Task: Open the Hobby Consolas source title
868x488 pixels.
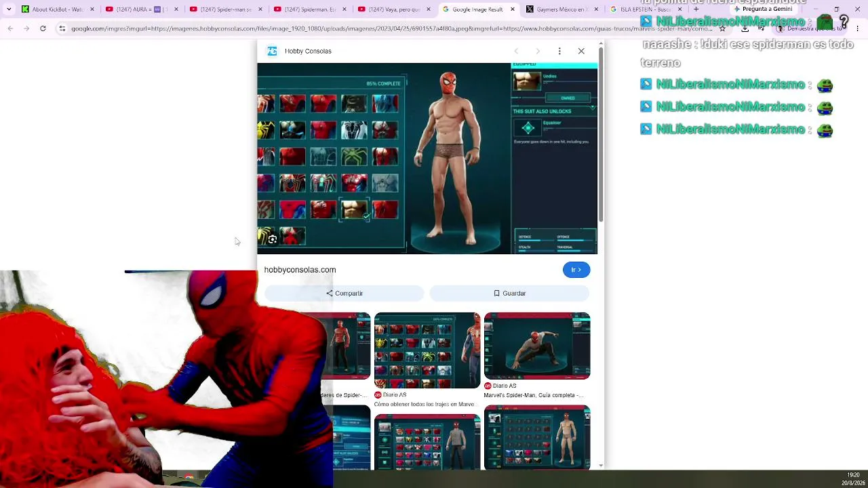Action: 308,51
